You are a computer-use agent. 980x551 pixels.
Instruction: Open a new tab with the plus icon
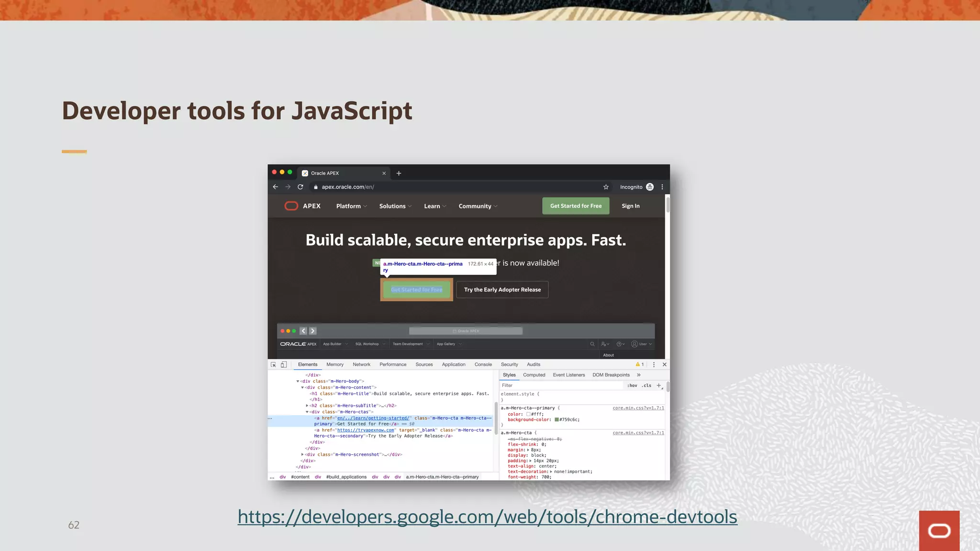(x=399, y=173)
